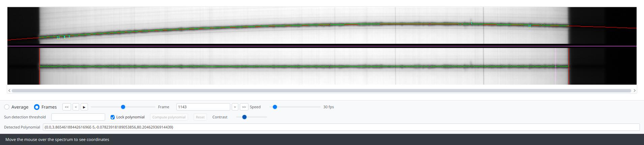Screen dimensions: 644x145
Task: Click the Reset button
Action: 200,117
